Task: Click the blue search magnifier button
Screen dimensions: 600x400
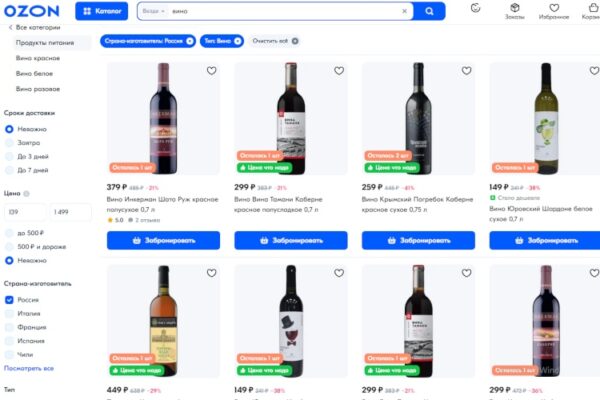Action: click(429, 11)
